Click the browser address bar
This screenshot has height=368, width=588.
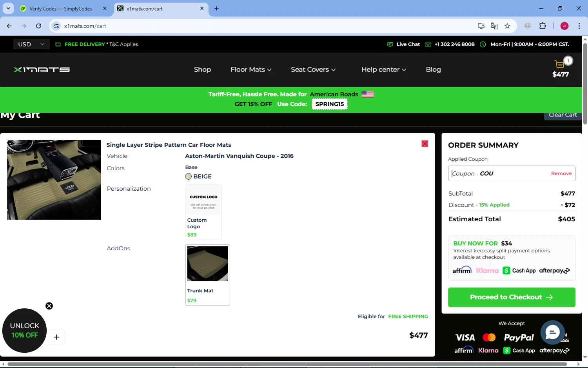click(267, 26)
